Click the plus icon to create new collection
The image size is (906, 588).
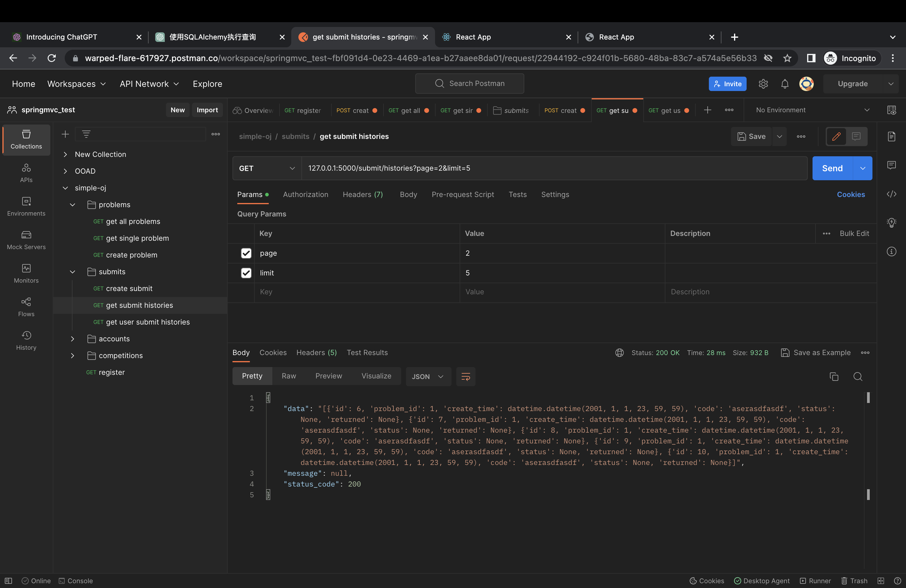coord(66,134)
